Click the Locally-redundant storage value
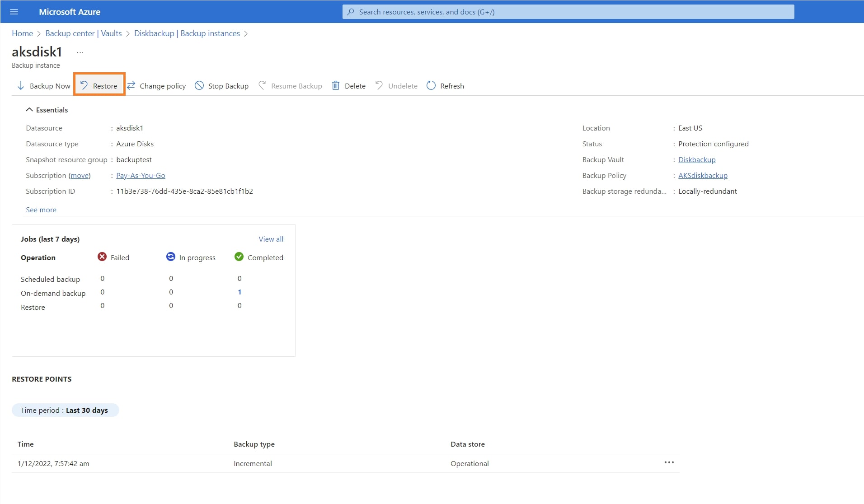Image resolution: width=864 pixels, height=504 pixels. tap(707, 191)
